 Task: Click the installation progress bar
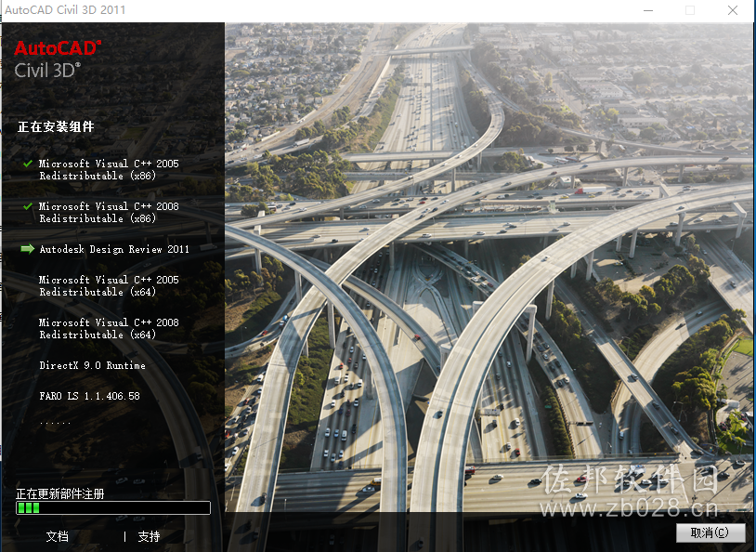113,507
